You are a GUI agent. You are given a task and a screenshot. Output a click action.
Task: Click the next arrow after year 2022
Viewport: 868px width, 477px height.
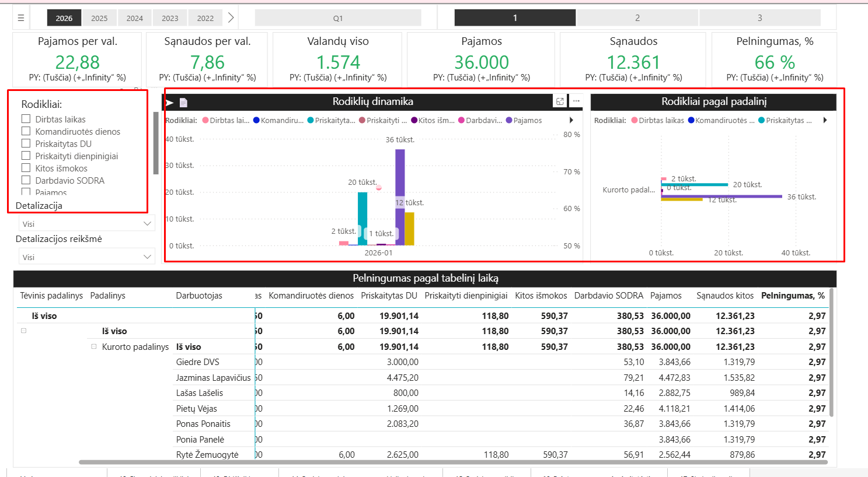(231, 18)
